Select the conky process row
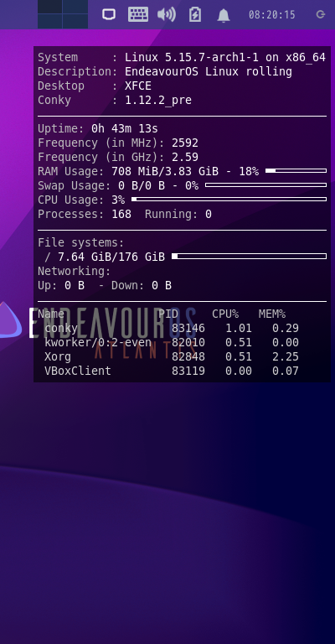The width and height of the screenshot is (335, 644). (172, 328)
